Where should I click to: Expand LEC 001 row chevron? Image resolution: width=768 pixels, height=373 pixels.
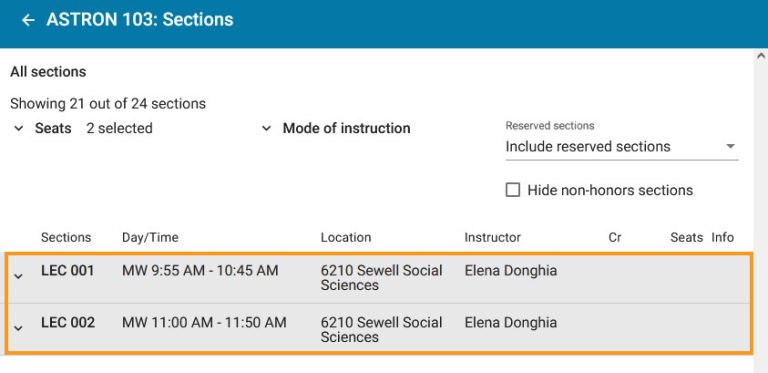point(18,277)
